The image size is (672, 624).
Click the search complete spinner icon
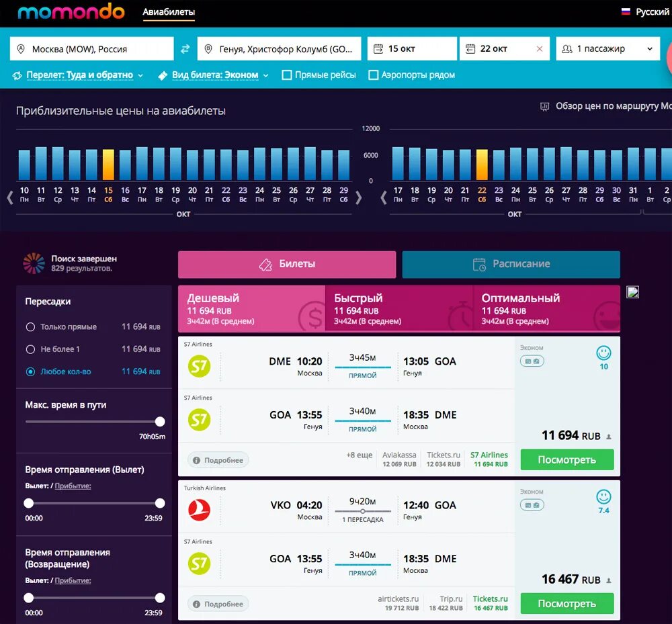point(34,263)
